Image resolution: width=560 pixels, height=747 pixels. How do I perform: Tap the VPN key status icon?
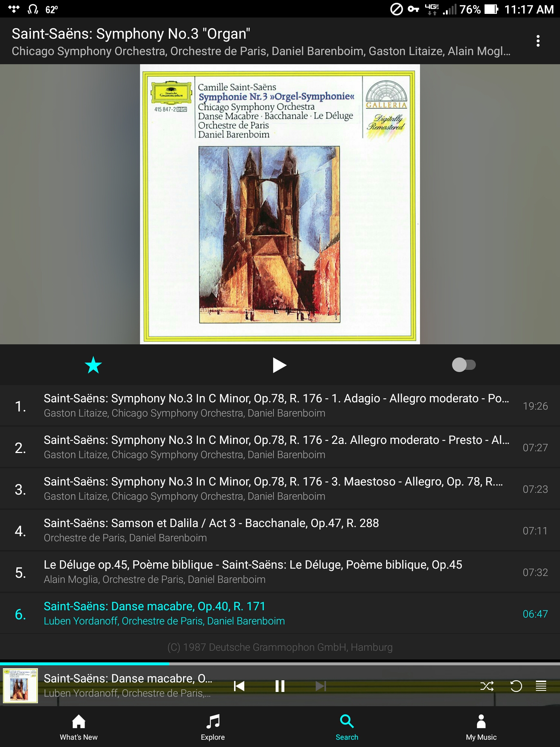[x=413, y=9]
